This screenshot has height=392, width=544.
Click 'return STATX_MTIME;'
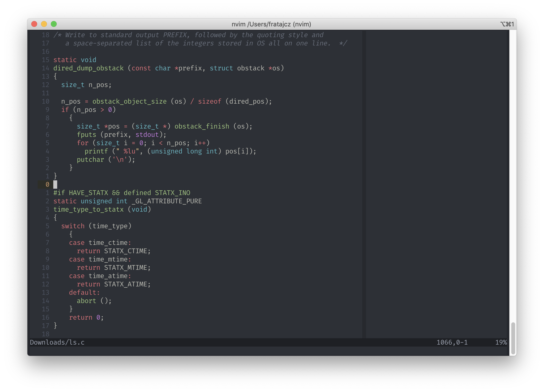point(114,268)
